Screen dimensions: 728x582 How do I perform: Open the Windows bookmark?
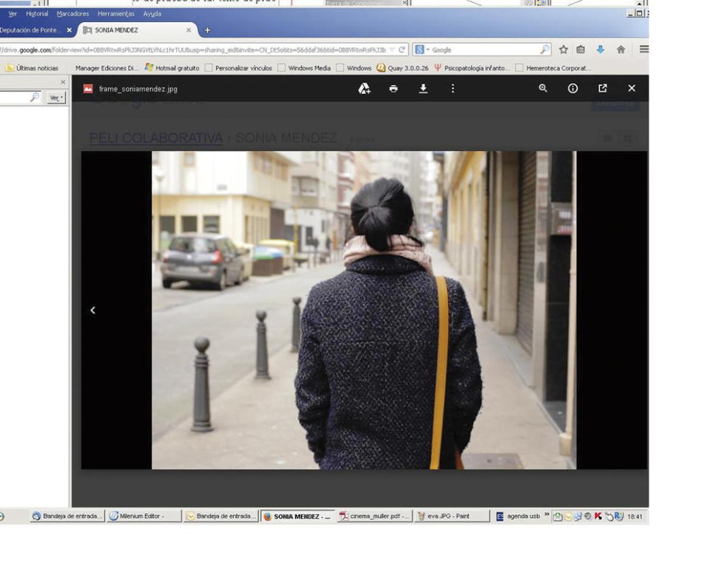tap(354, 68)
